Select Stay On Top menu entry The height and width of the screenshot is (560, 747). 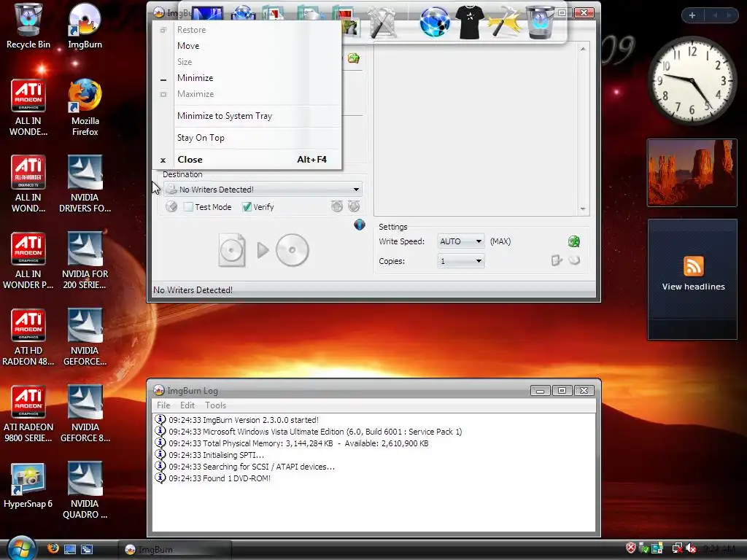247,138
